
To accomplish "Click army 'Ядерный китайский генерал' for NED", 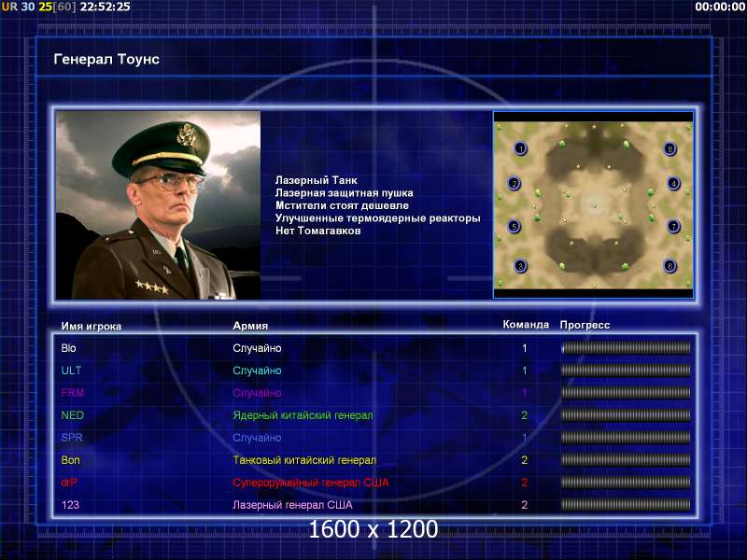I will pos(303,415).
